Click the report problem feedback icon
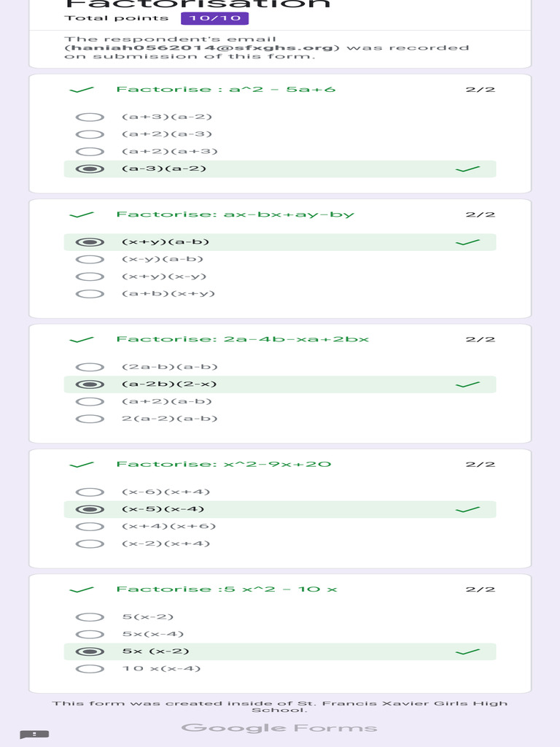560x747 pixels. pyautogui.click(x=34, y=734)
